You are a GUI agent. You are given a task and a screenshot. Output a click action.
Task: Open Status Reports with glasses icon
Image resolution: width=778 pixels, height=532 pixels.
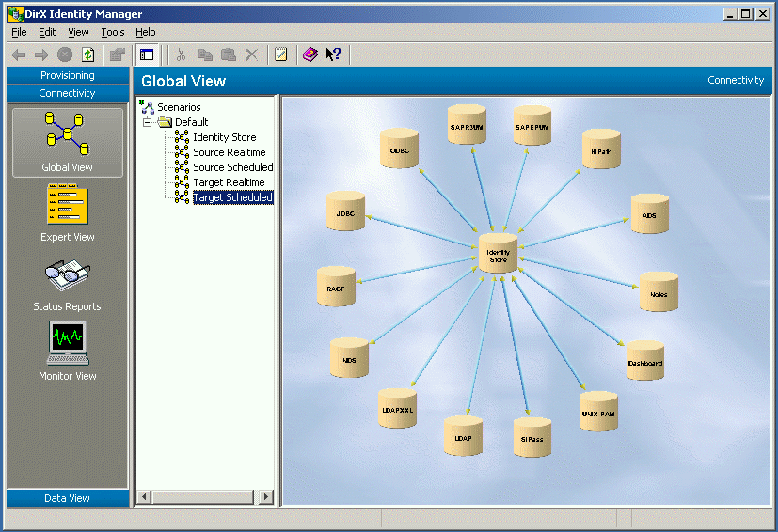pos(67,281)
